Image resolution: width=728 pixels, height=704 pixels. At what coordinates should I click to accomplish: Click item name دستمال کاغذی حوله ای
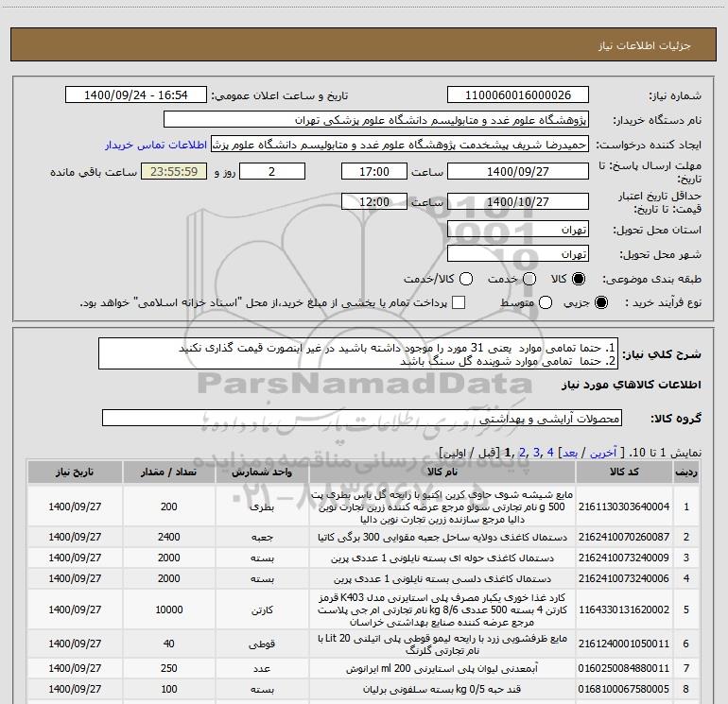pyautogui.click(x=442, y=558)
